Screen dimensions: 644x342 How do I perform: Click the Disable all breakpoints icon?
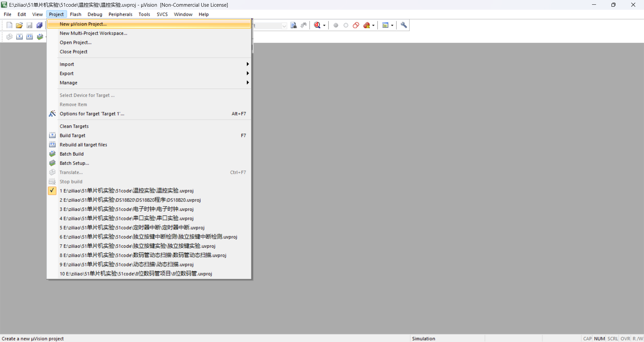click(x=356, y=25)
